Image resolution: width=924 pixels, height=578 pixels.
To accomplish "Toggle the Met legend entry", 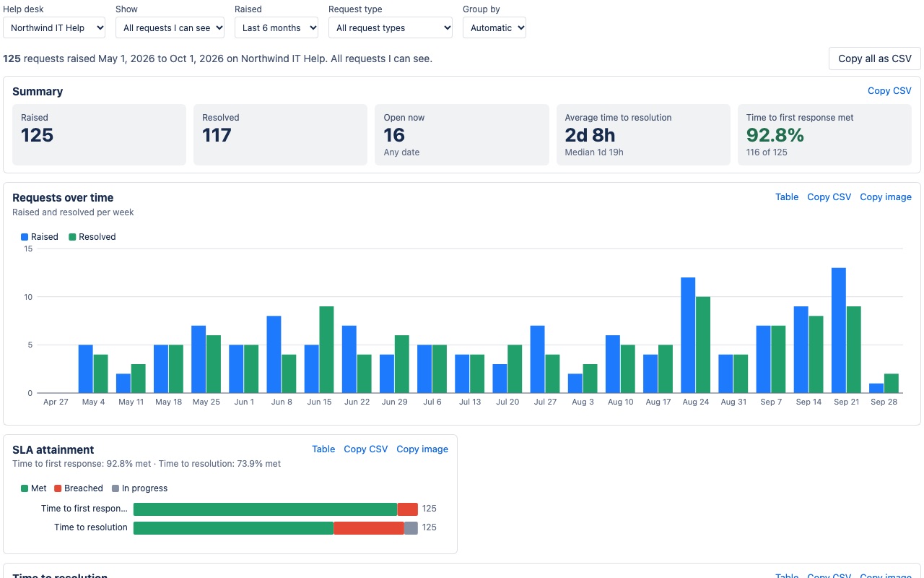I will pyautogui.click(x=34, y=488).
